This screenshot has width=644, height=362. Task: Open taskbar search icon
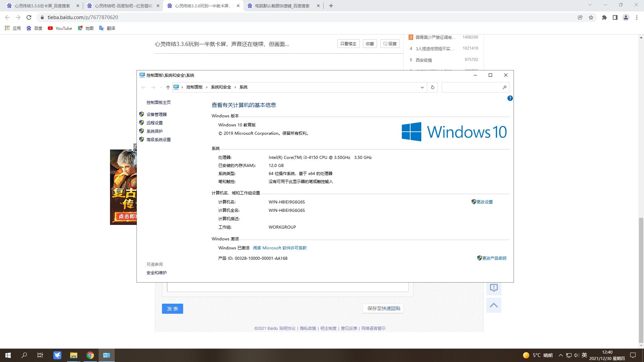pyautogui.click(x=24, y=355)
